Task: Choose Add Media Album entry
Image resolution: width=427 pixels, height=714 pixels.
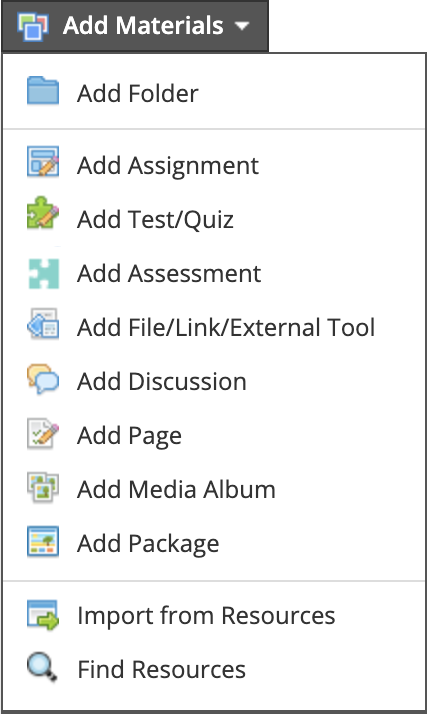Action: (x=176, y=490)
